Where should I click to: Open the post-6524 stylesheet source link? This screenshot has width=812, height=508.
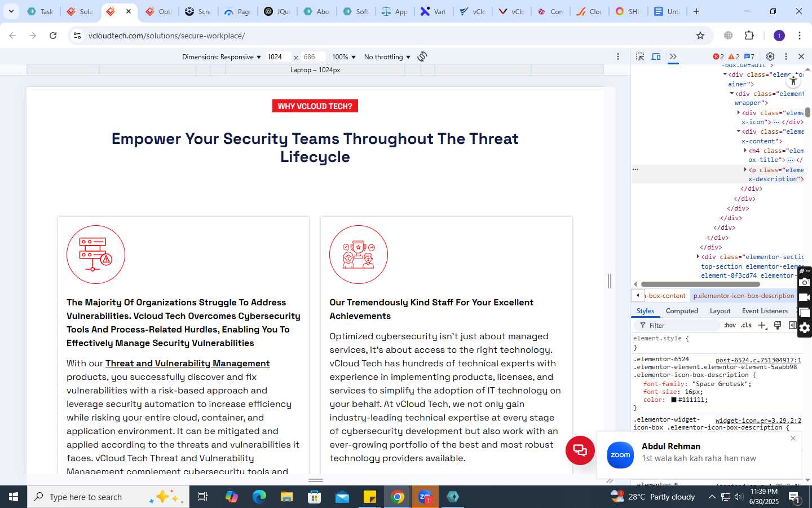click(758, 360)
